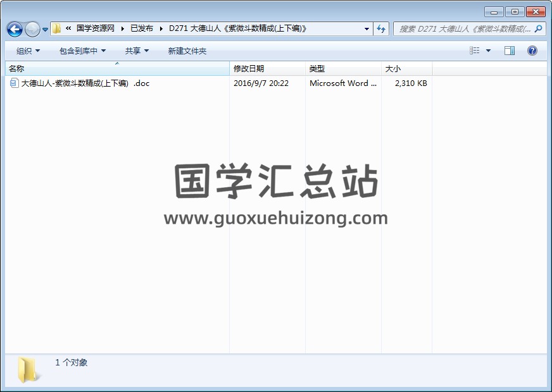
Task: Expand arrow after 国学资源网 breadcrumb
Action: point(123,29)
